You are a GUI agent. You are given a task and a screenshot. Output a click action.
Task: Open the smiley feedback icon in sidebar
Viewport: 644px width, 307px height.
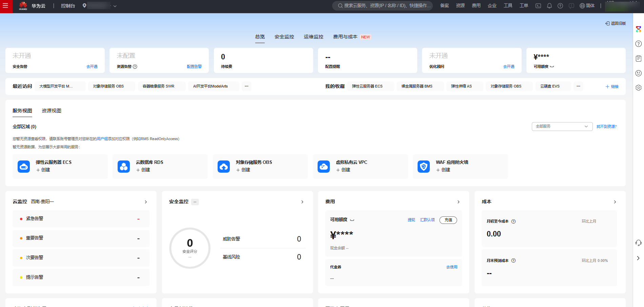(x=639, y=73)
